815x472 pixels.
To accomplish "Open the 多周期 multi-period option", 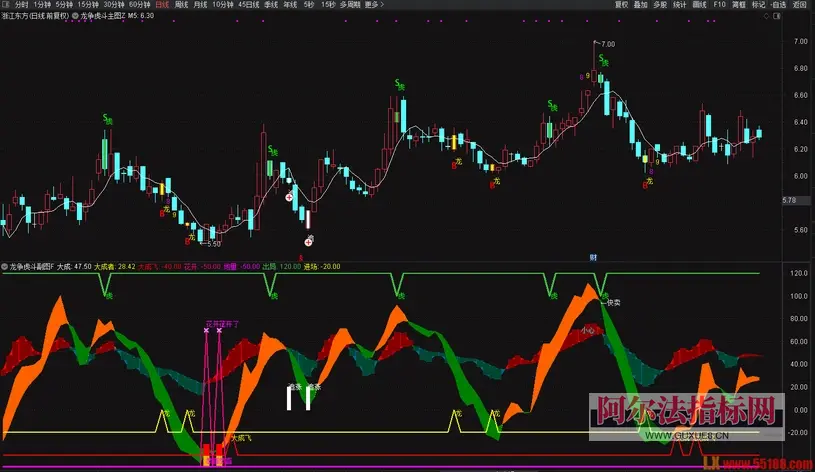I will click(x=349, y=5).
